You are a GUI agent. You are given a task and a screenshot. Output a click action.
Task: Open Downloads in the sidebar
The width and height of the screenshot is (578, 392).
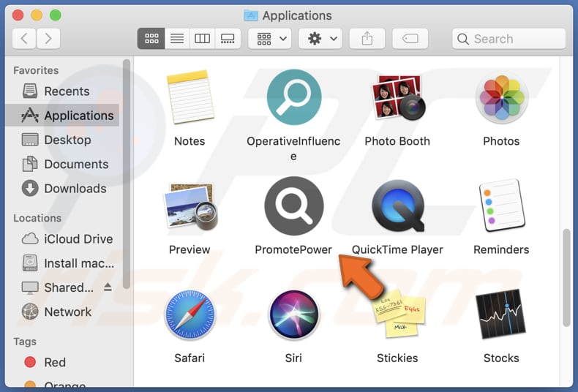pos(62,189)
